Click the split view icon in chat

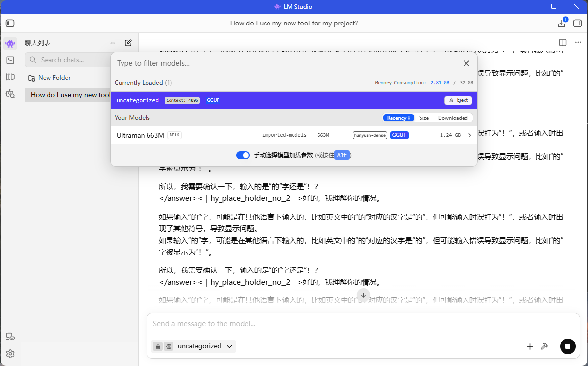[563, 43]
